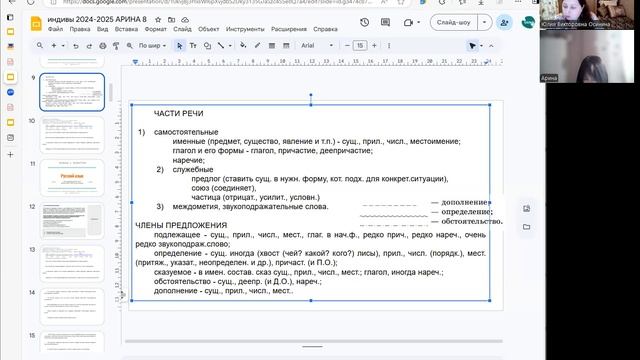Click the redo arrow
Image resolution: width=640 pixels, height=360 pixels.
click(89, 46)
